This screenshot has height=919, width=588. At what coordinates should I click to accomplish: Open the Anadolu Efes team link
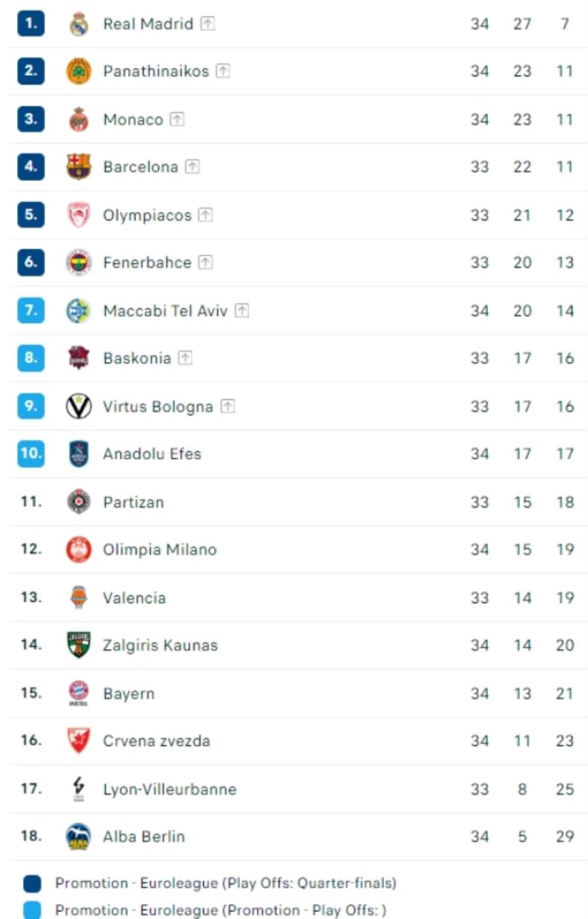pyautogui.click(x=152, y=454)
